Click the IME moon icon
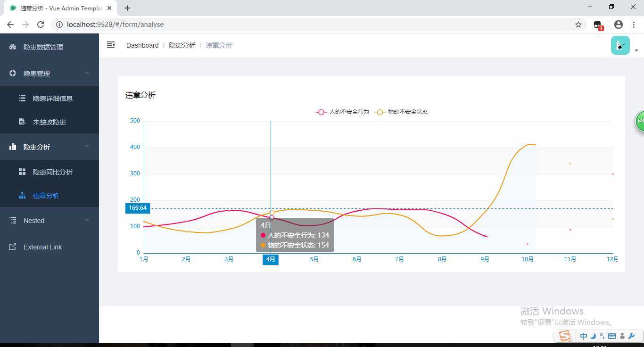This screenshot has width=644, height=347. point(594,336)
